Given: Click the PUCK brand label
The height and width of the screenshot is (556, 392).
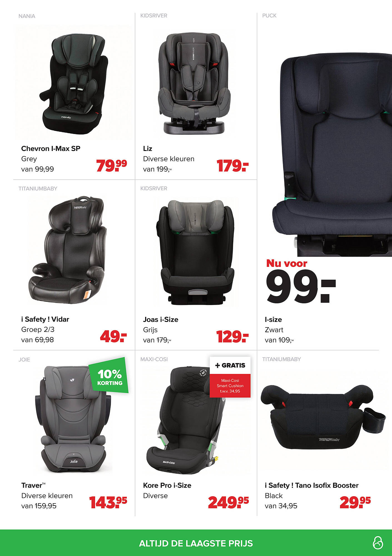Looking at the screenshot, I should 269,16.
